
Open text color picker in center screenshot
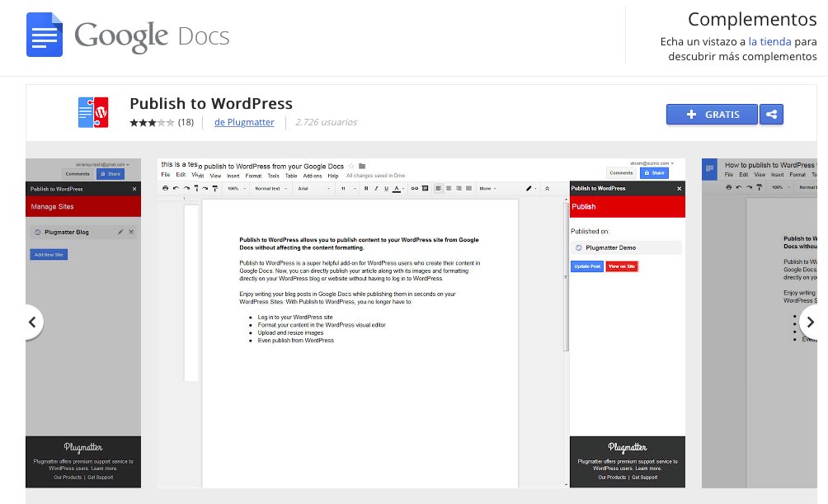tap(398, 188)
